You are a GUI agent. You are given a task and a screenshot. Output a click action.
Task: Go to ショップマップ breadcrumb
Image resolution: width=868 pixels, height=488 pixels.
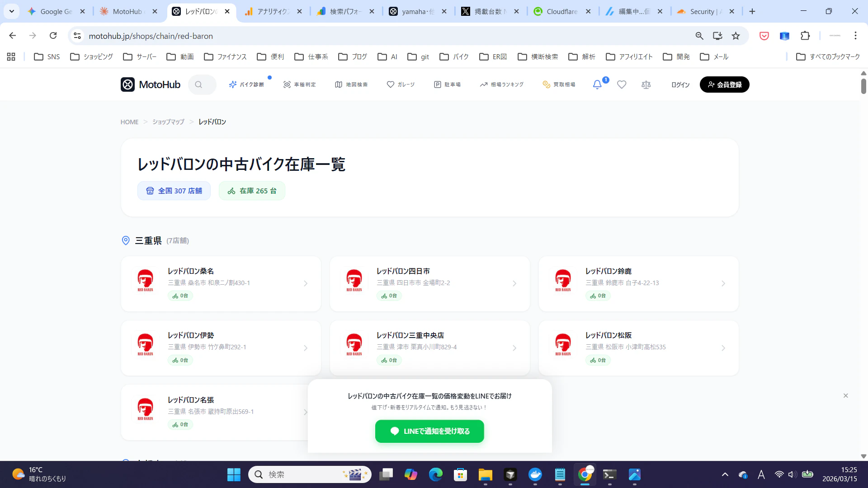(x=168, y=122)
